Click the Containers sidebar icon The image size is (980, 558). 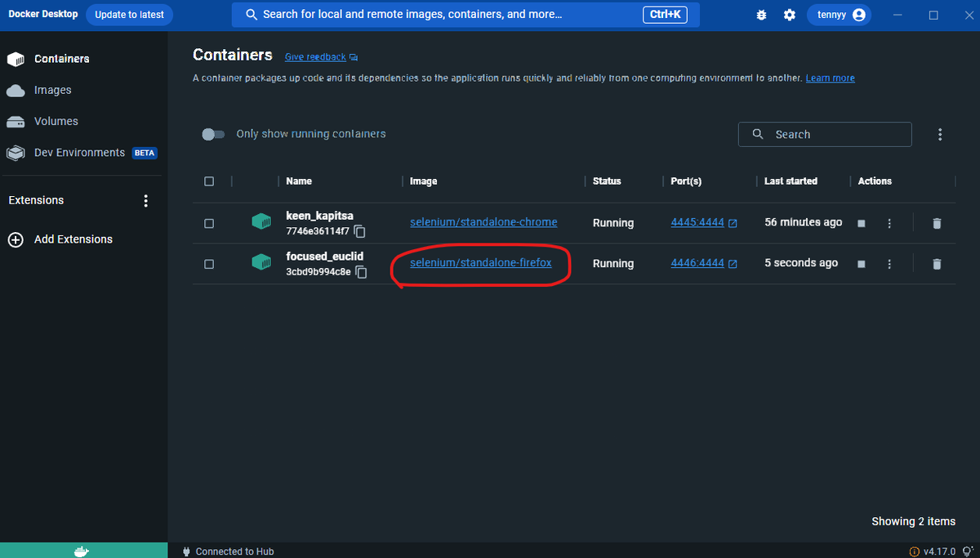(x=16, y=59)
